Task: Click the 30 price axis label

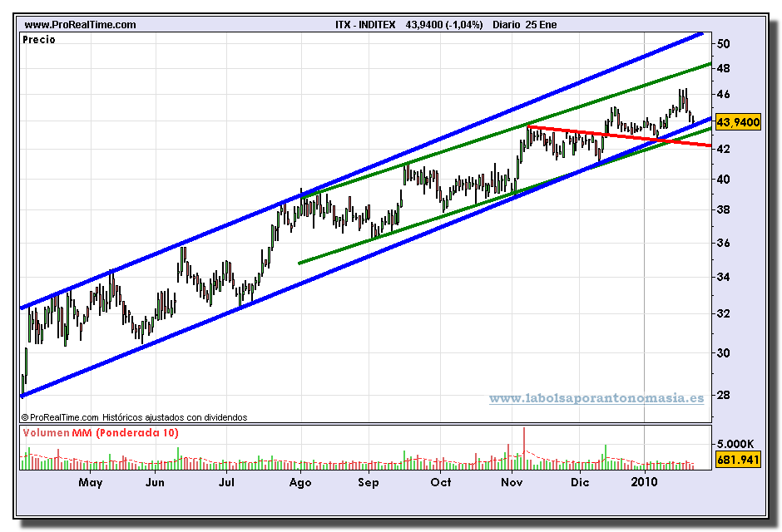Action: point(723,353)
